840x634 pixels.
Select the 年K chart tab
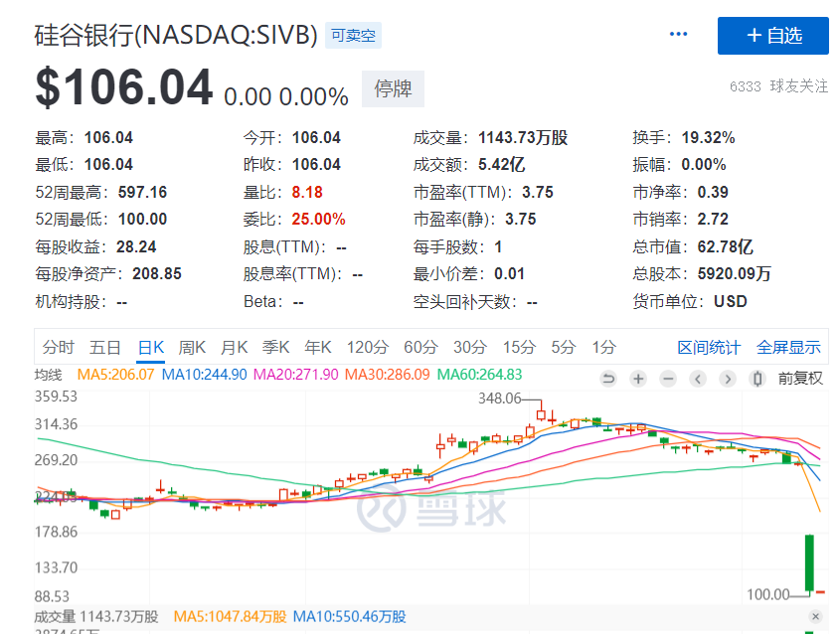318,348
